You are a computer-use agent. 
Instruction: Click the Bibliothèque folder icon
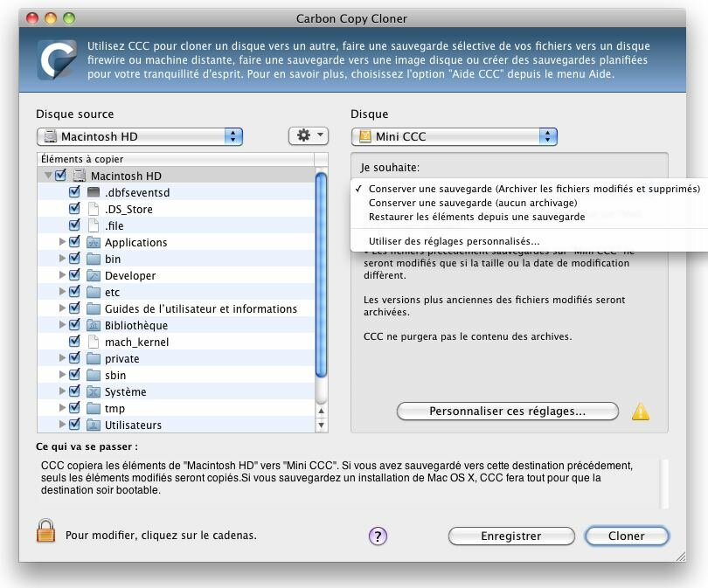coord(93,325)
